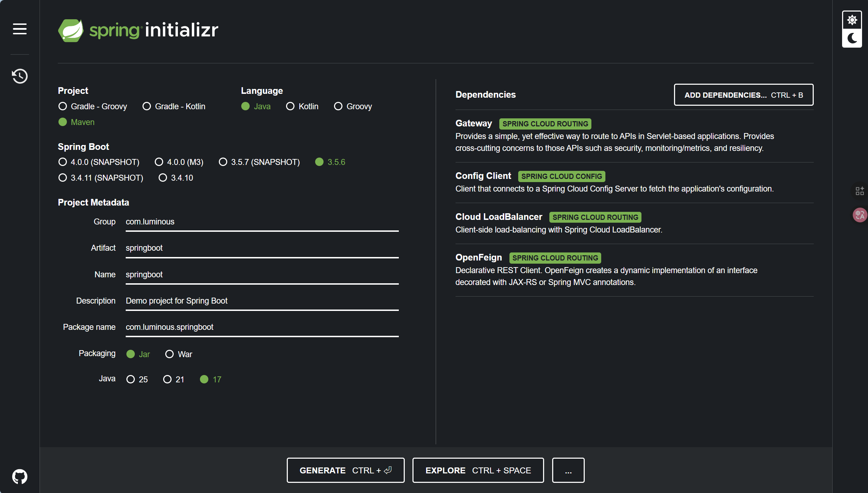The width and height of the screenshot is (868, 493).
Task: Click the Group input field
Action: click(x=262, y=222)
